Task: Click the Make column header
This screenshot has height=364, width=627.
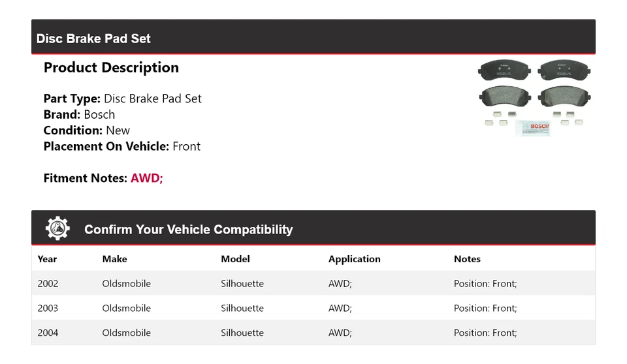Action: [x=114, y=259]
